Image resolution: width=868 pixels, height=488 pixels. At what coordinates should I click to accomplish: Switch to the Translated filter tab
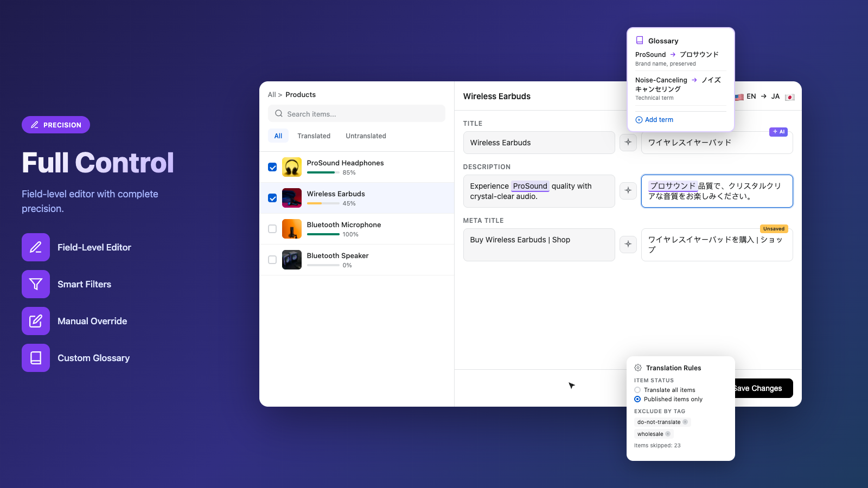click(x=314, y=136)
